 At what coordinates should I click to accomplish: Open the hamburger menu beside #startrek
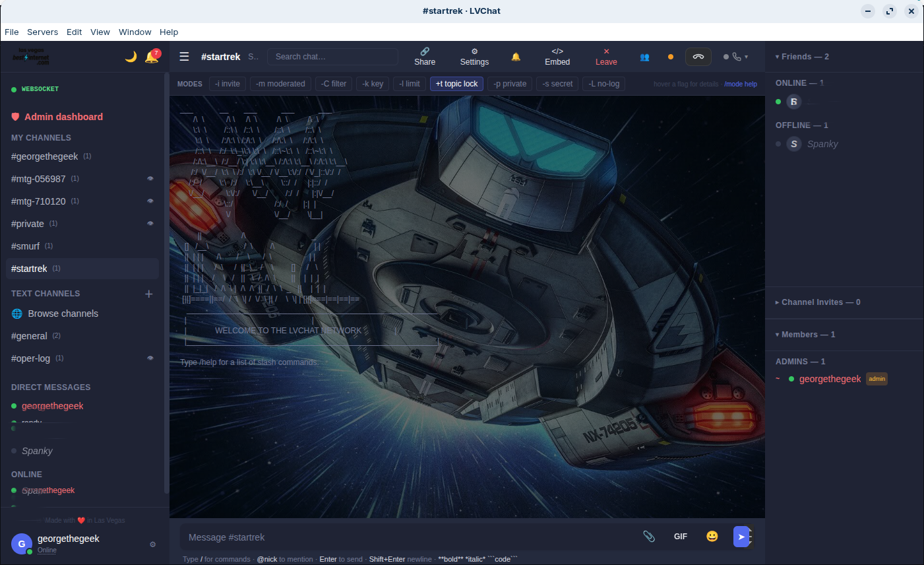(185, 57)
